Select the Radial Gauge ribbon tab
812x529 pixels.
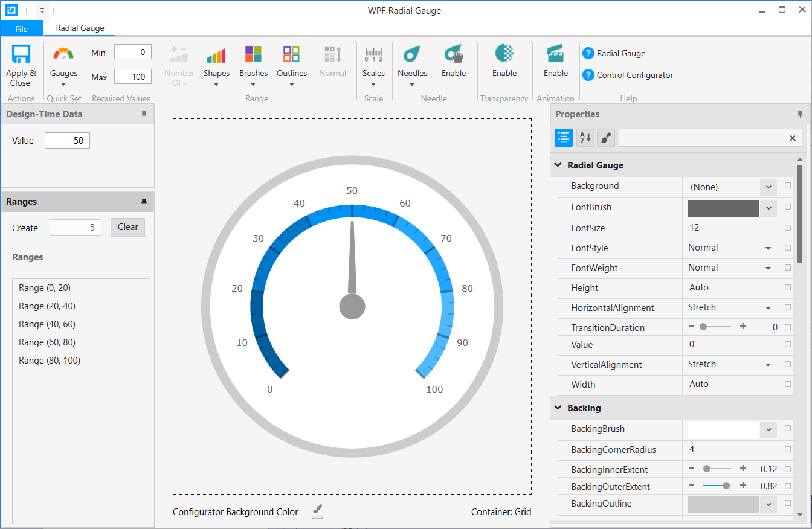click(80, 28)
